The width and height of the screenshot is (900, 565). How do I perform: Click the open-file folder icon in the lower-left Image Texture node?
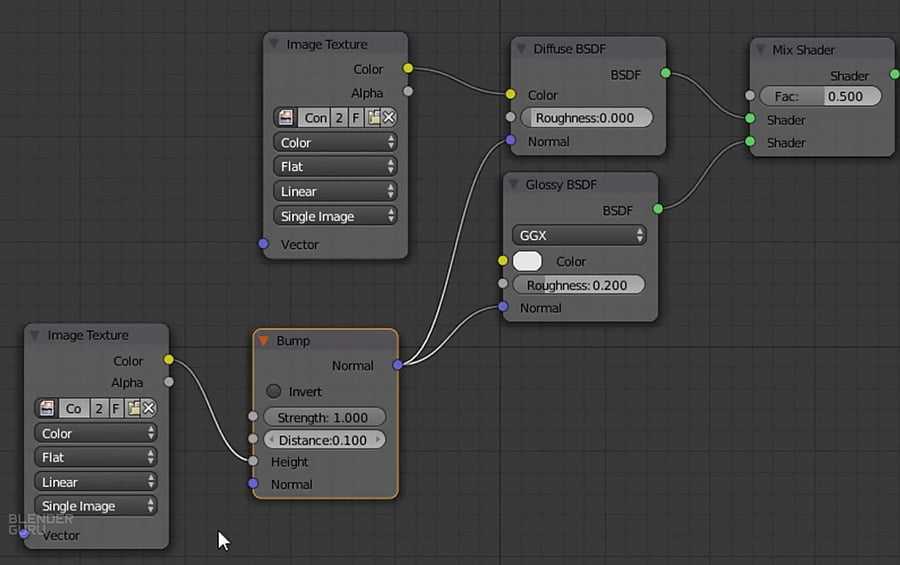point(134,408)
